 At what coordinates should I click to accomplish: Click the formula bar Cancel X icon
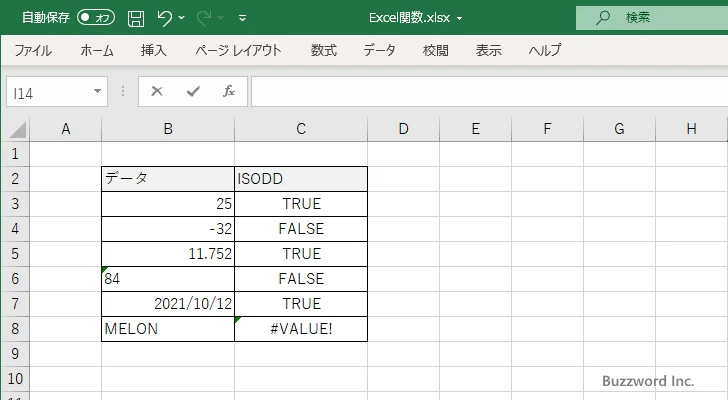pos(157,91)
